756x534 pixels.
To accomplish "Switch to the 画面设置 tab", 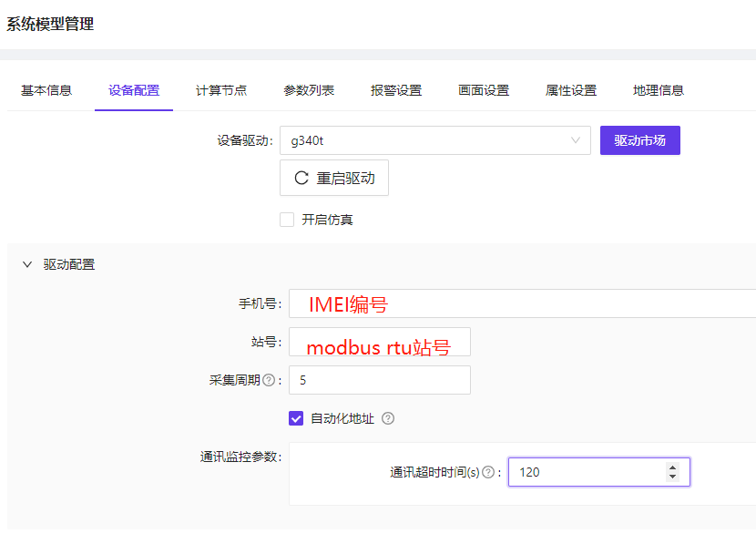I will [x=484, y=90].
